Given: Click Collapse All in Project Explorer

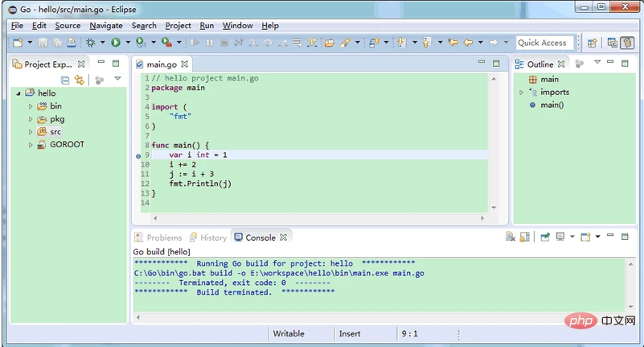Looking at the screenshot, I should [x=65, y=80].
